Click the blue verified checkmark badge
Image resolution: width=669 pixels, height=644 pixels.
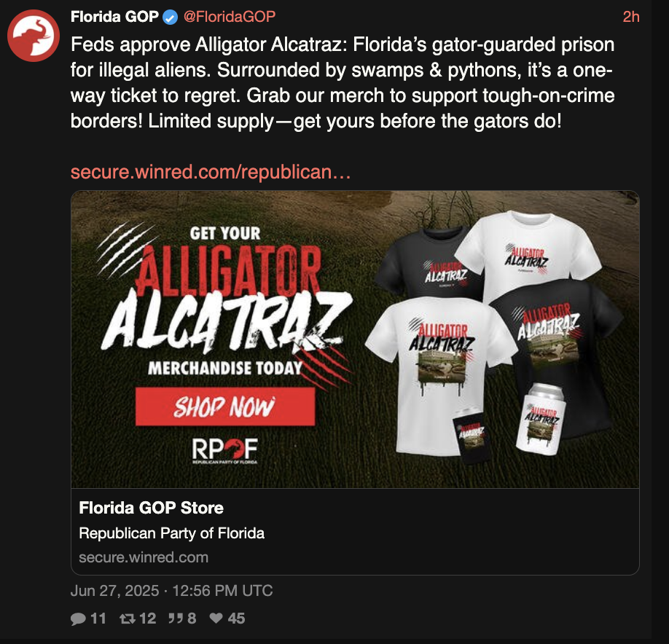point(171,17)
